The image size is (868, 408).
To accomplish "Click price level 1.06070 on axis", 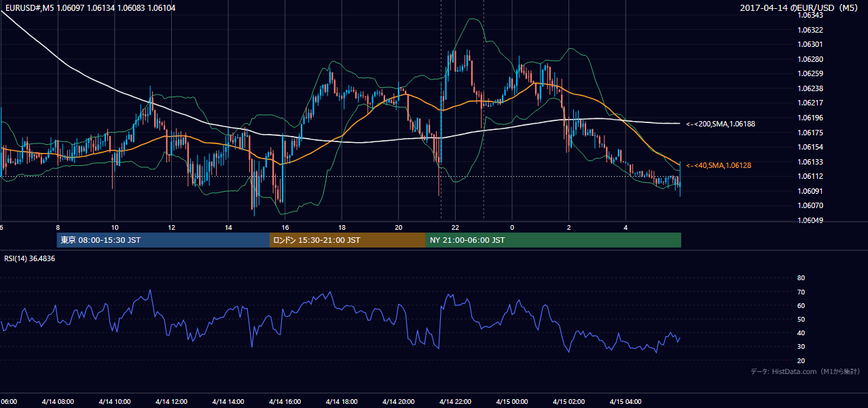I will (x=810, y=205).
